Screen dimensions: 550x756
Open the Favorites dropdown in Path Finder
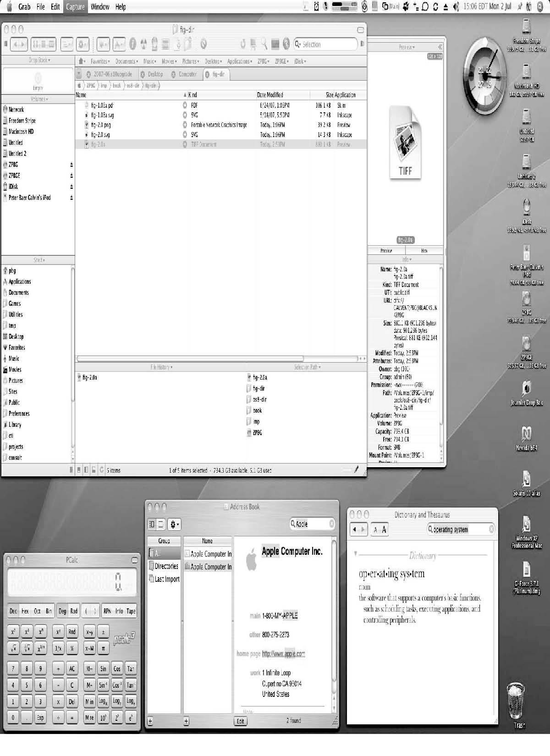pyautogui.click(x=100, y=61)
